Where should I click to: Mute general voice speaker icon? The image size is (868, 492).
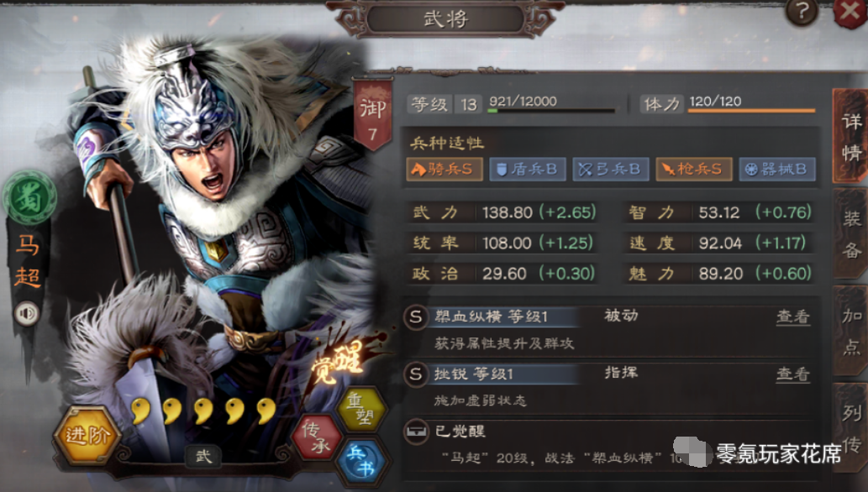point(27,314)
